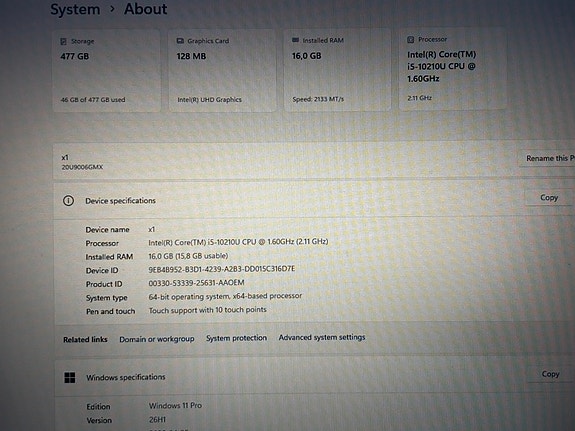Select Device ID value 9EB48952-B3D1-4239-A2B3-DD015C316D7E
Screen dimensions: 575x431
pos(221,269)
